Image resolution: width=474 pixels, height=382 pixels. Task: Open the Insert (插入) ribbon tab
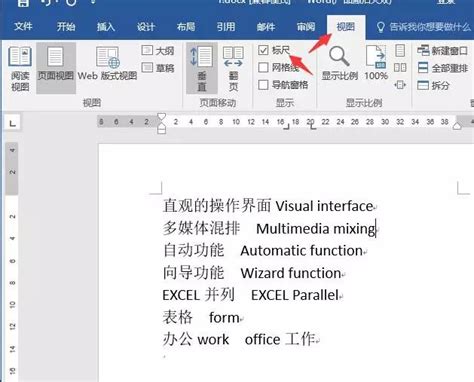(x=106, y=26)
